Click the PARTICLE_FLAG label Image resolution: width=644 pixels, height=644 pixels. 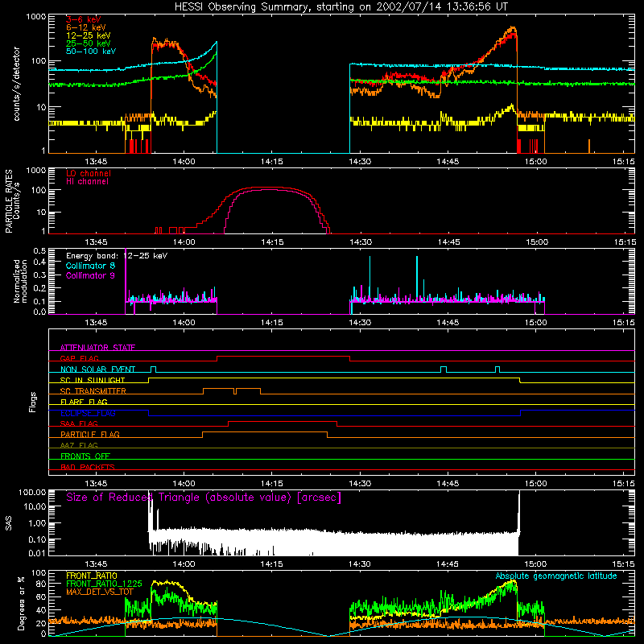point(90,434)
